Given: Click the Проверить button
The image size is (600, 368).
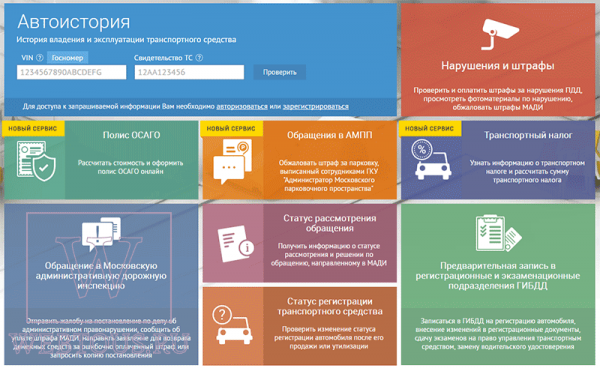Looking at the screenshot, I should (279, 72).
